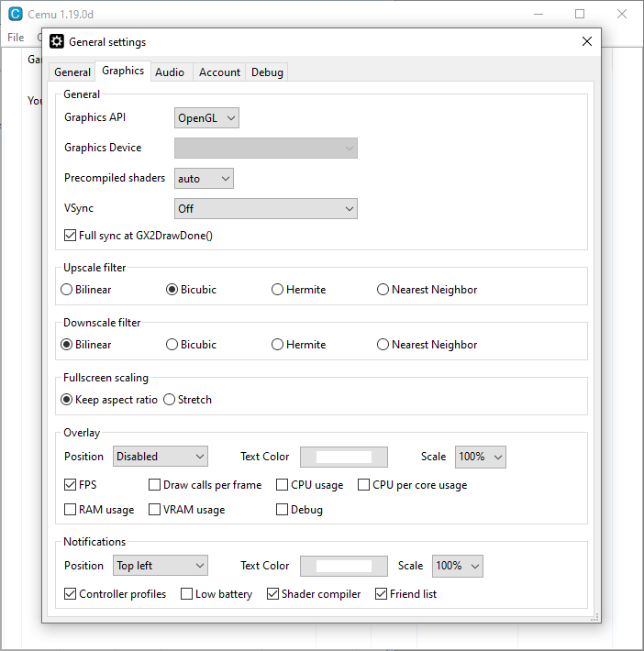Open the Overlay Position dropdown
The image size is (644, 651).
pos(161,457)
